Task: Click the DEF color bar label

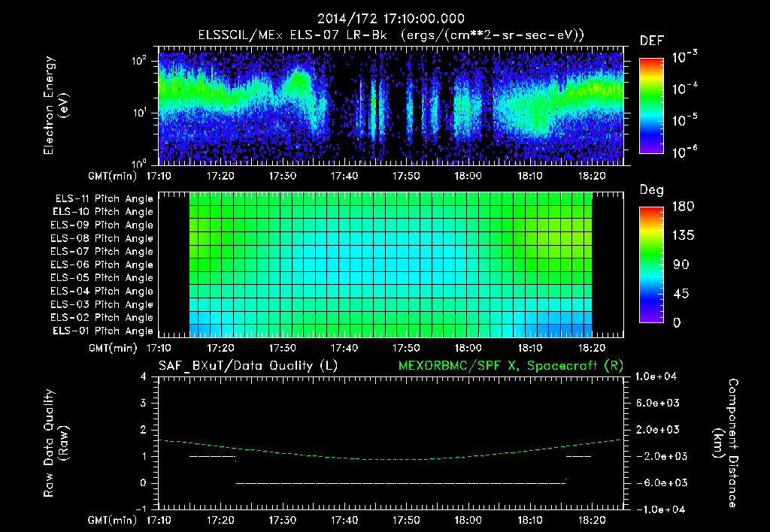Action: pyautogui.click(x=652, y=41)
